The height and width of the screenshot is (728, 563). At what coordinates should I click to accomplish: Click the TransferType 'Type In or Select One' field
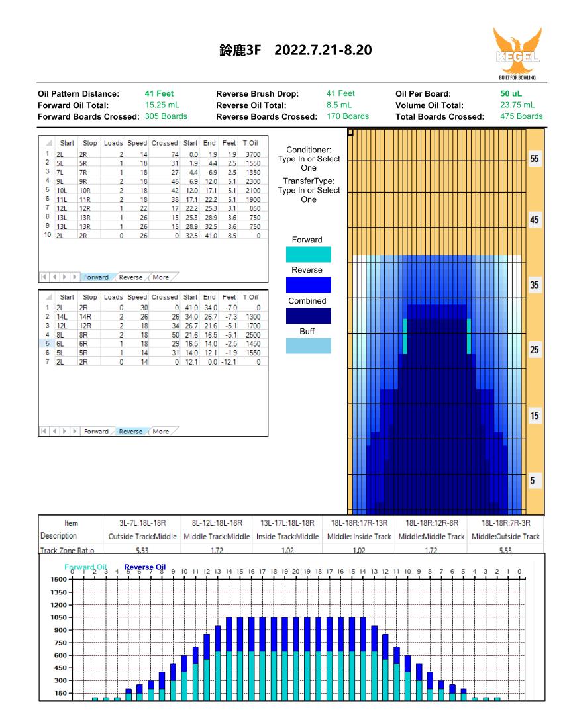309,195
